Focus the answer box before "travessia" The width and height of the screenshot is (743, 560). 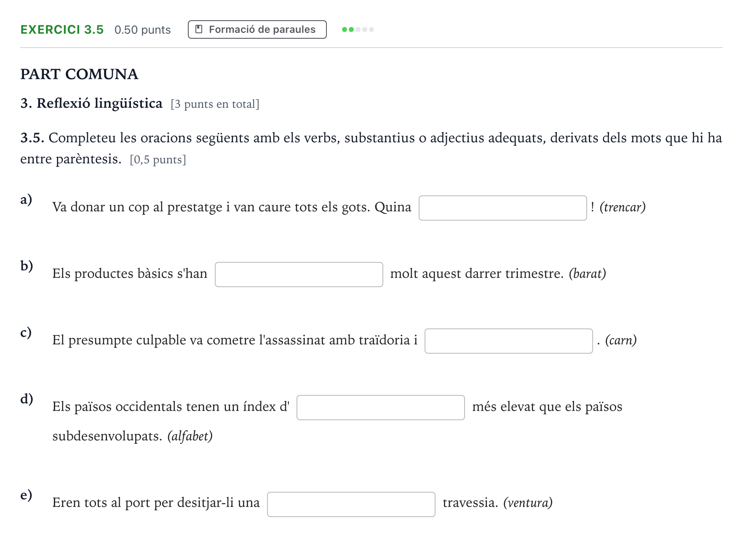(351, 504)
